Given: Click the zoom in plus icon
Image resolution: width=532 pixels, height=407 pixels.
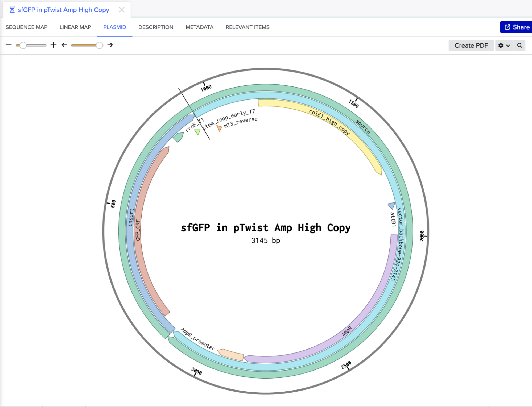Looking at the screenshot, I should 53,45.
